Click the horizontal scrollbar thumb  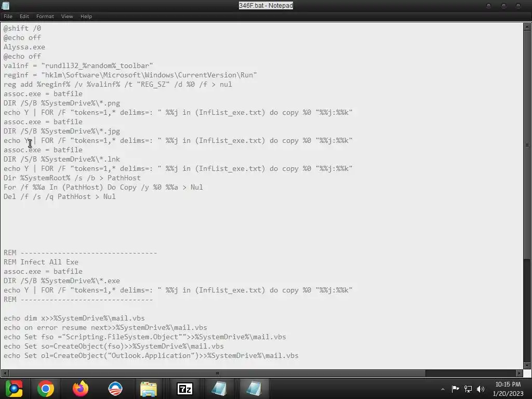pyautogui.click(x=217, y=373)
